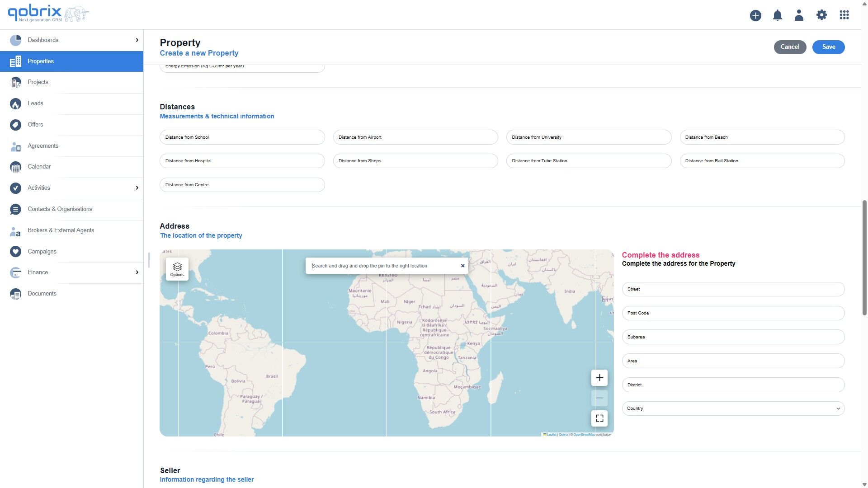Open Campaigns menu item
This screenshot has width=868, height=488.
tap(71, 252)
